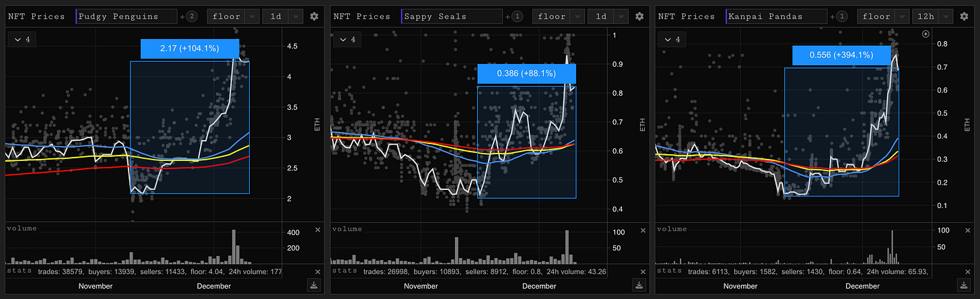The width and height of the screenshot is (980, 299).
Task: Open 1d interval dropdown for Pudgy Penguins
Action: (x=283, y=16)
